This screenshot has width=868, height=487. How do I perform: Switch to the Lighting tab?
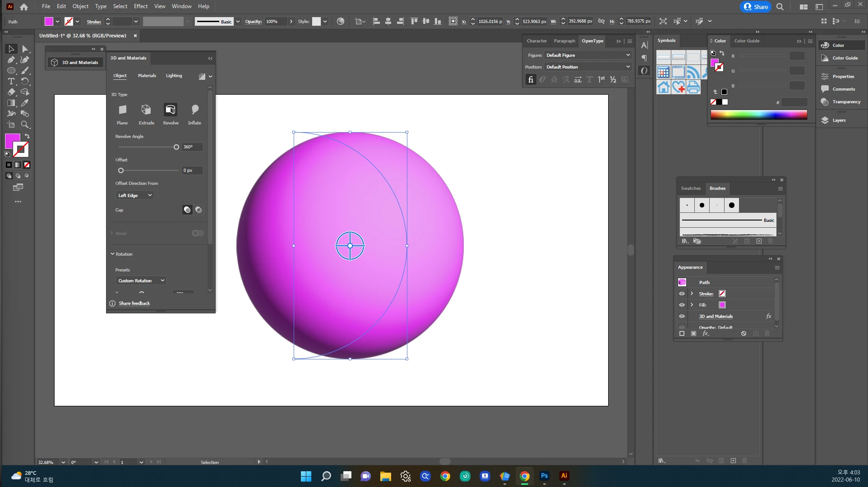coord(174,76)
